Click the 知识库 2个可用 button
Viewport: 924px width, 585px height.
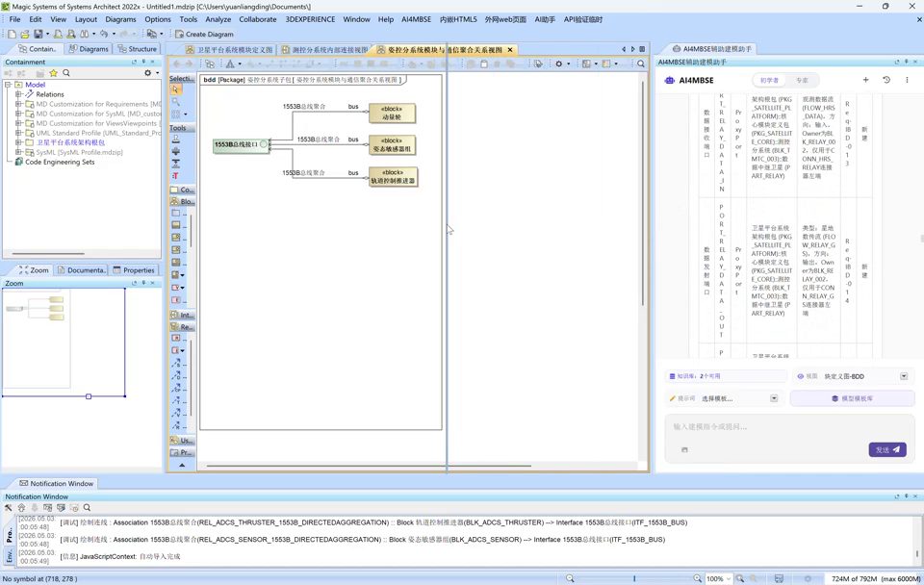pos(726,376)
